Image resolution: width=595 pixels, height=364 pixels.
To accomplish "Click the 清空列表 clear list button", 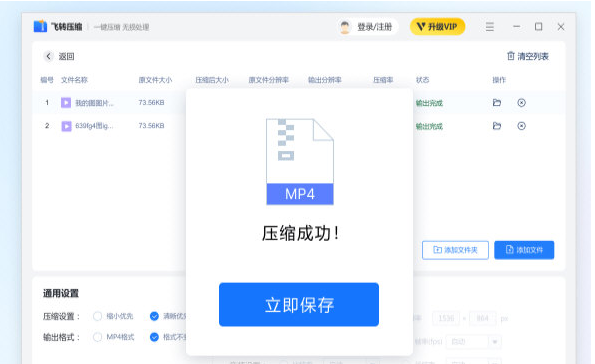I will (528, 57).
